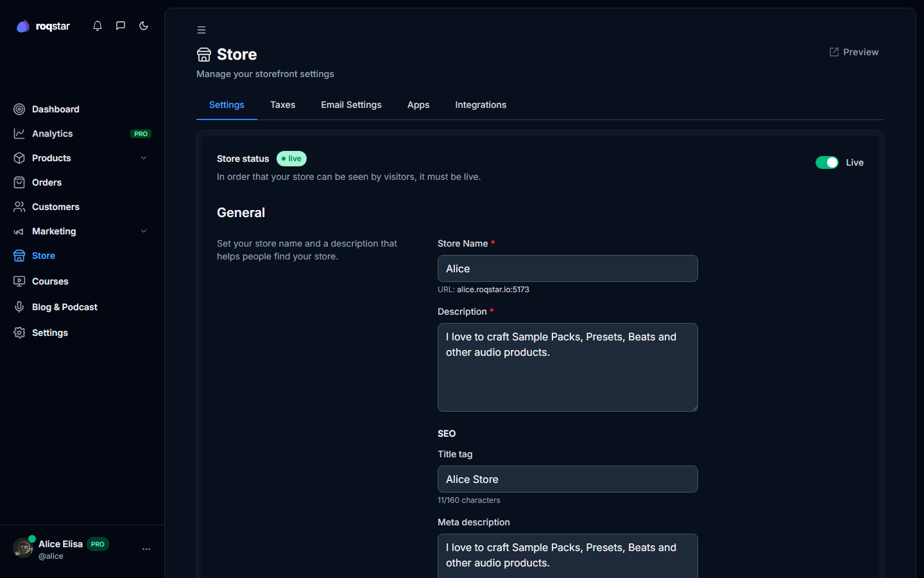Open Orders page link
This screenshot has width=924, height=578.
pos(81,182)
